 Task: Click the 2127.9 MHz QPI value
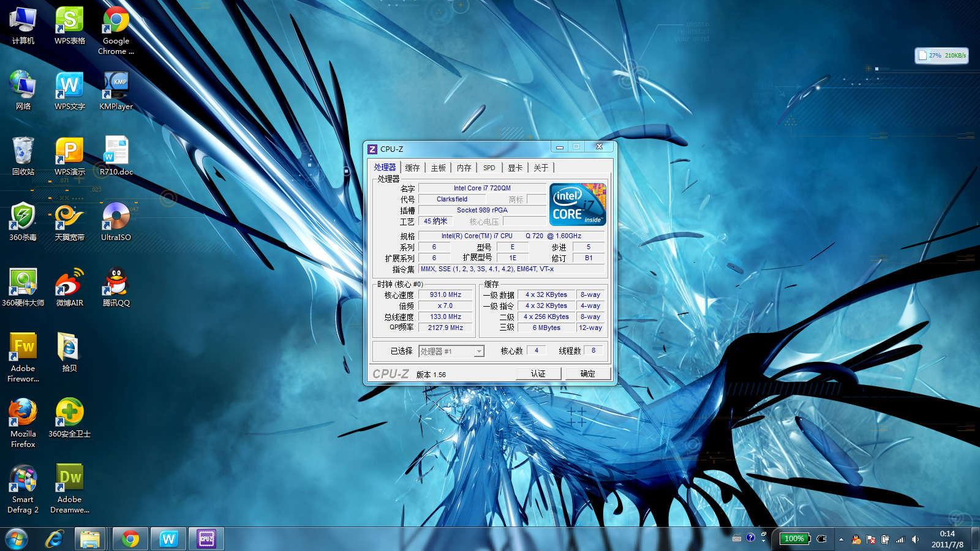click(x=445, y=328)
